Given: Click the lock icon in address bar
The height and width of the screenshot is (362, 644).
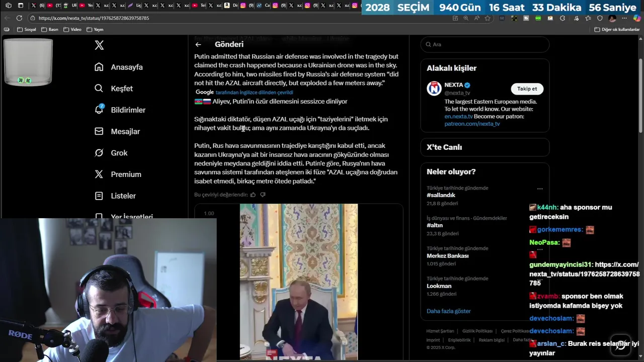Looking at the screenshot, I should [x=33, y=18].
